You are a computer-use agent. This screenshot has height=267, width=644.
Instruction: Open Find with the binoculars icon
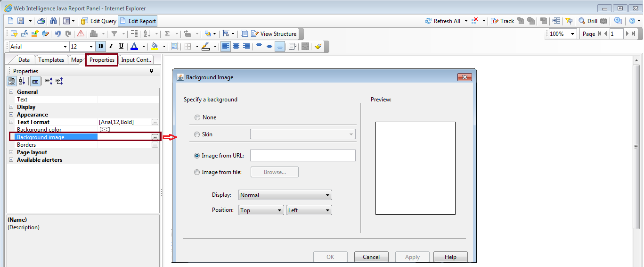pyautogui.click(x=53, y=21)
